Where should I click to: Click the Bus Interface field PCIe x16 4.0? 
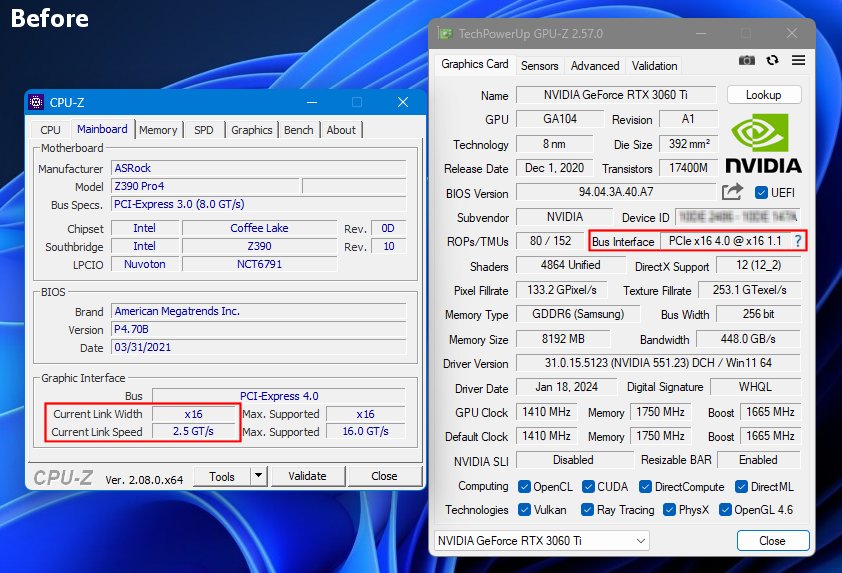click(x=727, y=241)
